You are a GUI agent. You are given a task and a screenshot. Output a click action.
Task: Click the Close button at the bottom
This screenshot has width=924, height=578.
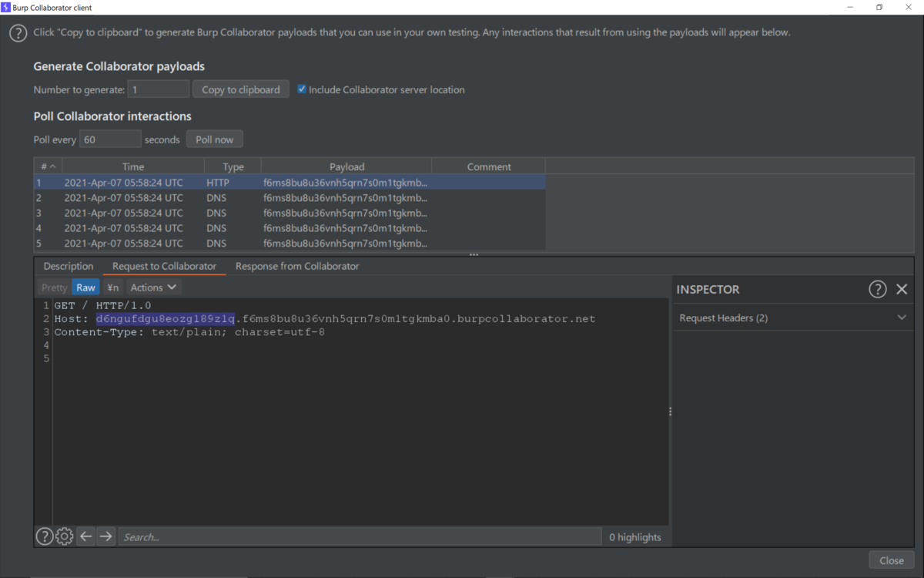[892, 560]
